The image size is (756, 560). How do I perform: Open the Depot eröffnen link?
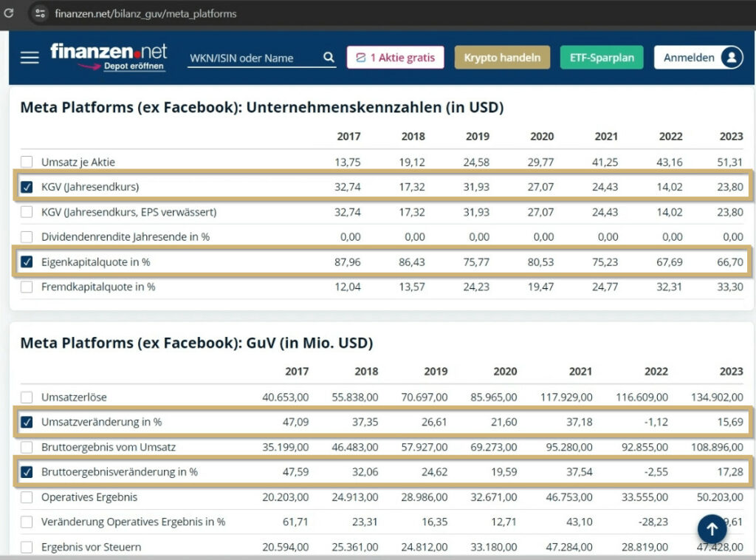point(134,66)
